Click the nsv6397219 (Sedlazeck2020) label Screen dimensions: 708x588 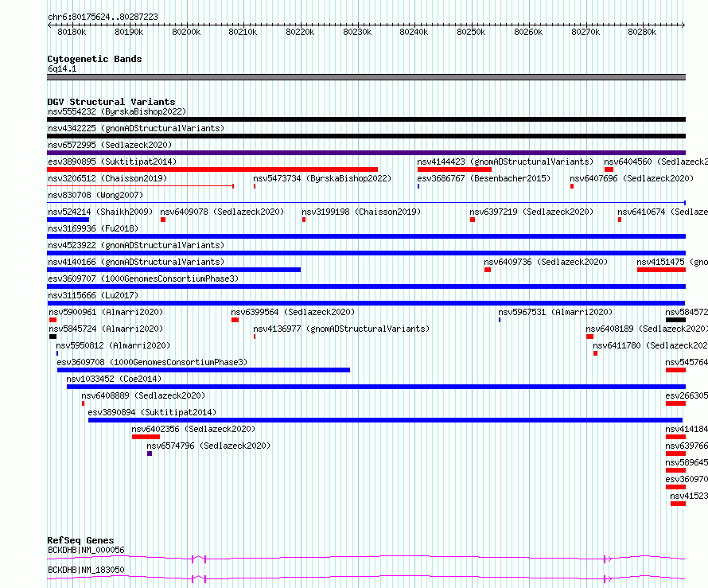531,212
